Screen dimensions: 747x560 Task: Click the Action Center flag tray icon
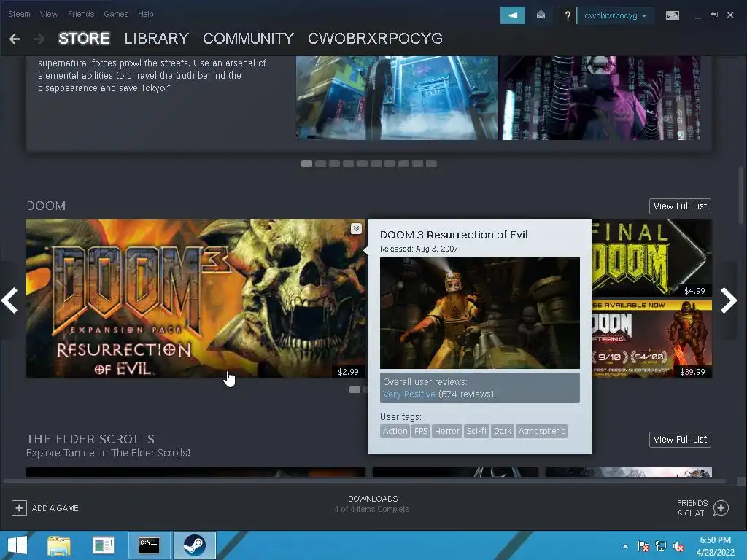643,546
